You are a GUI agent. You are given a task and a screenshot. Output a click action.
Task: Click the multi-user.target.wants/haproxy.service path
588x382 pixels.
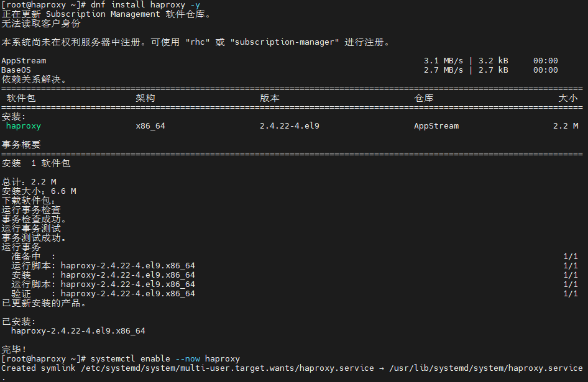(x=227, y=368)
